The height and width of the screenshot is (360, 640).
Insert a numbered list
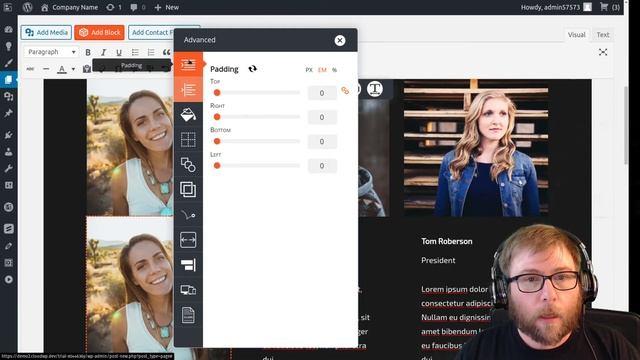(151, 52)
